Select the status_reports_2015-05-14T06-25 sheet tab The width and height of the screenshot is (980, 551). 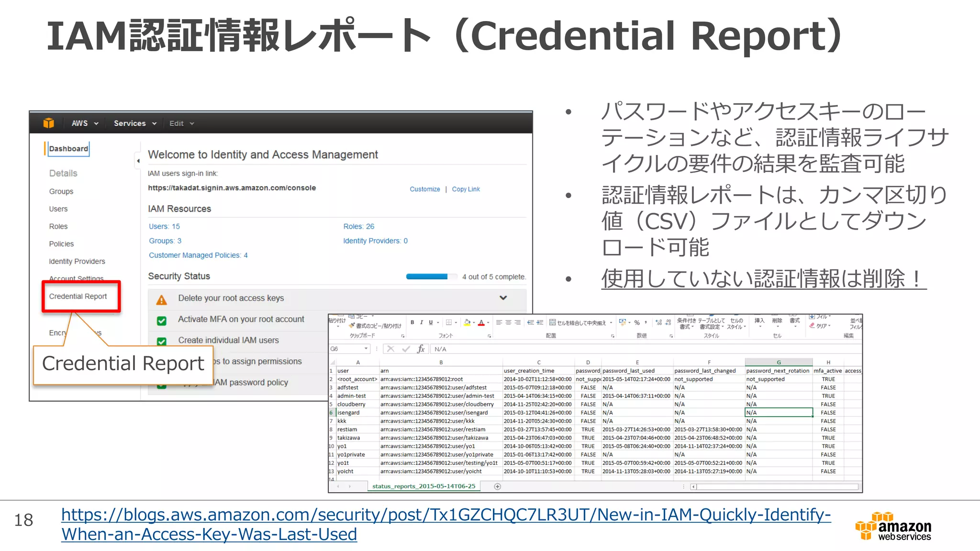[x=423, y=486]
